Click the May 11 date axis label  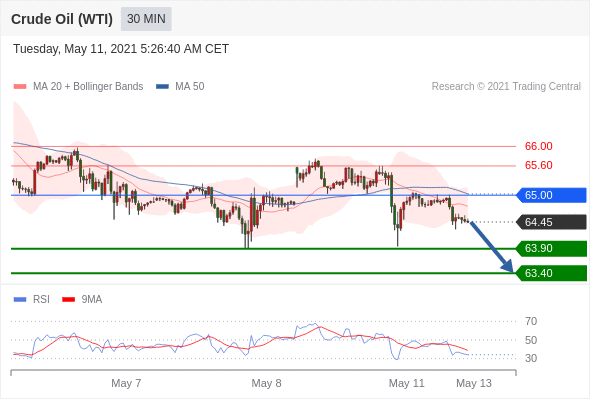pyautogui.click(x=406, y=383)
